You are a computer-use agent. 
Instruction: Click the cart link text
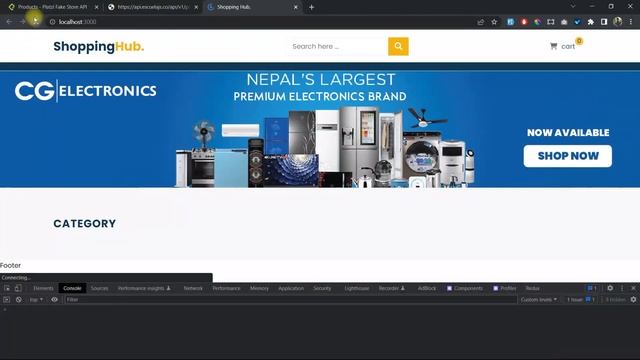tap(568, 47)
